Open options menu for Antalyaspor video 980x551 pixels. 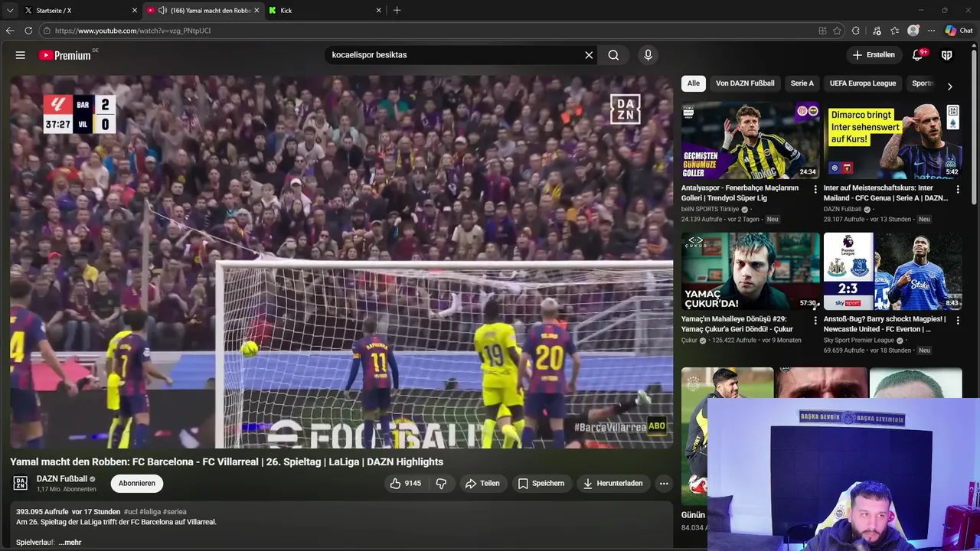[x=815, y=189]
